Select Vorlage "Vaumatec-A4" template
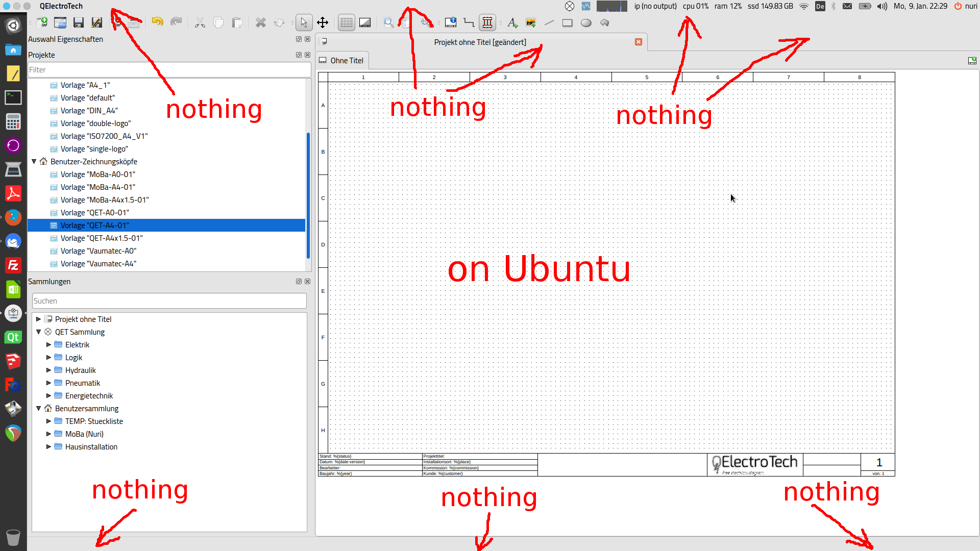The image size is (980, 551). point(98,264)
